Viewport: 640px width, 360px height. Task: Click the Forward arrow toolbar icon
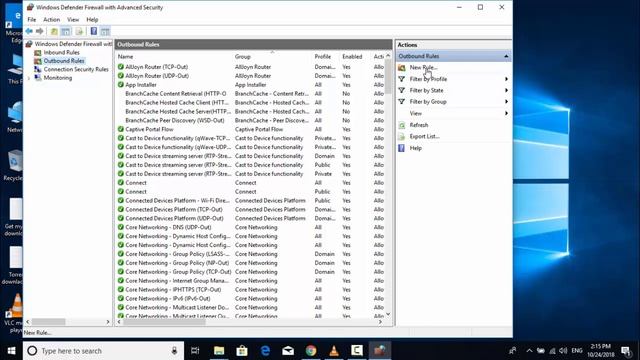tap(40, 31)
